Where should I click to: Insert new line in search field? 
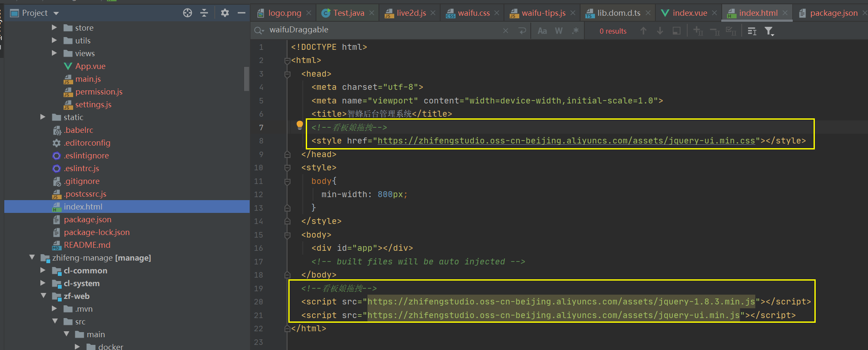pyautogui.click(x=522, y=31)
